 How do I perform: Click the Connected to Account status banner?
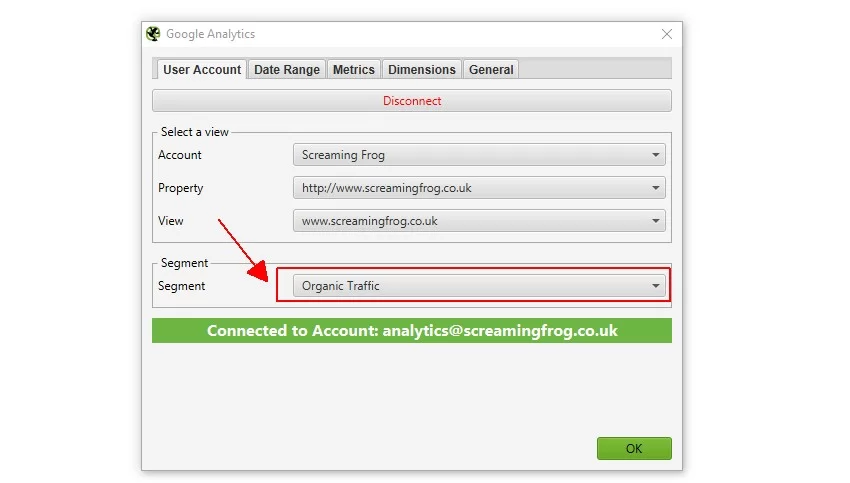click(412, 331)
